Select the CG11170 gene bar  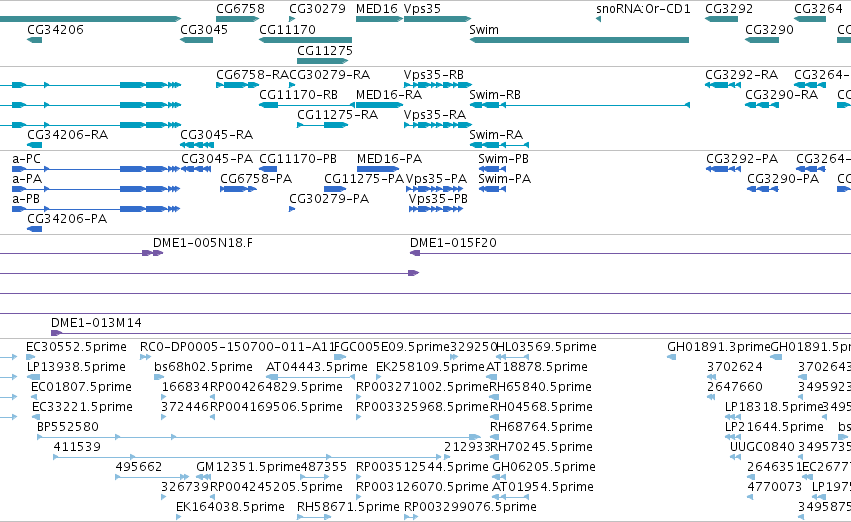306,40
